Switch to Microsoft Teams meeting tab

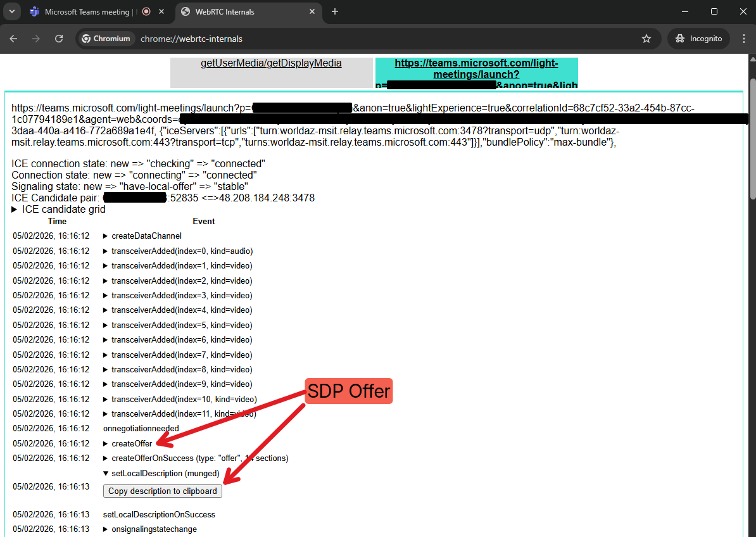tap(87, 11)
